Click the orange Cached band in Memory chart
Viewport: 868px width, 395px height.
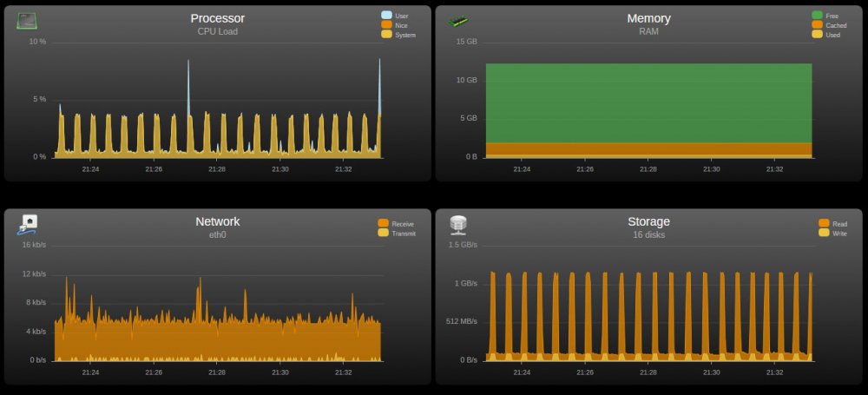[x=648, y=148]
